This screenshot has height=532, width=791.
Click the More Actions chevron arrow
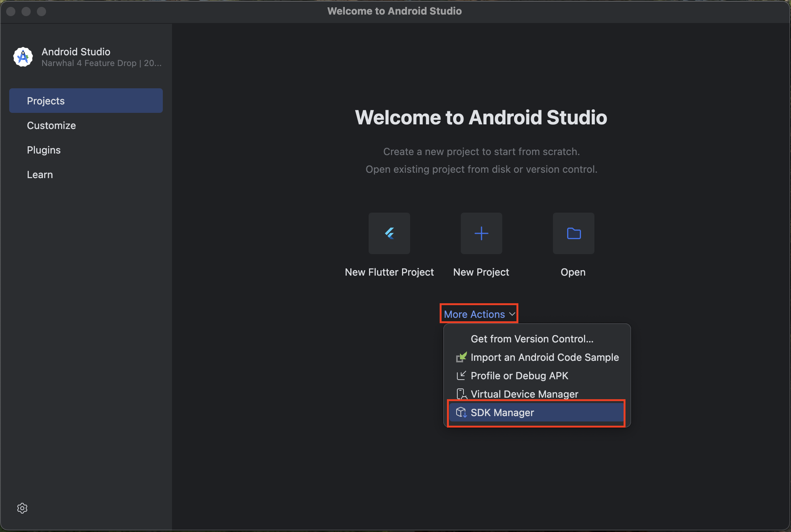point(512,314)
